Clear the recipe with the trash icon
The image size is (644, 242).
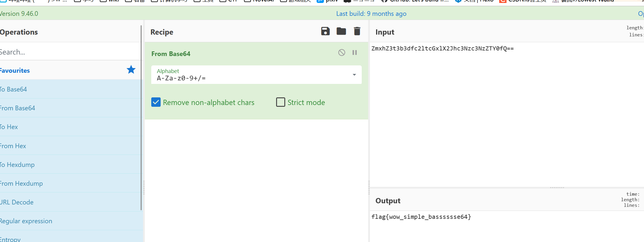357,31
